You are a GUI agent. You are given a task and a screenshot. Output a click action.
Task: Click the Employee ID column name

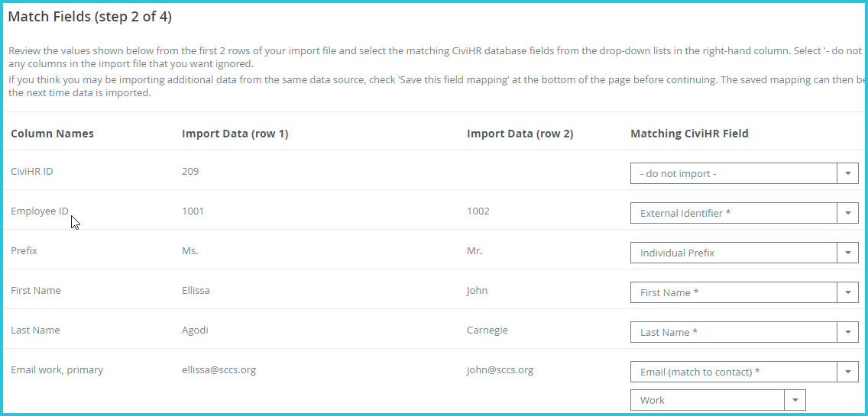[x=40, y=211]
